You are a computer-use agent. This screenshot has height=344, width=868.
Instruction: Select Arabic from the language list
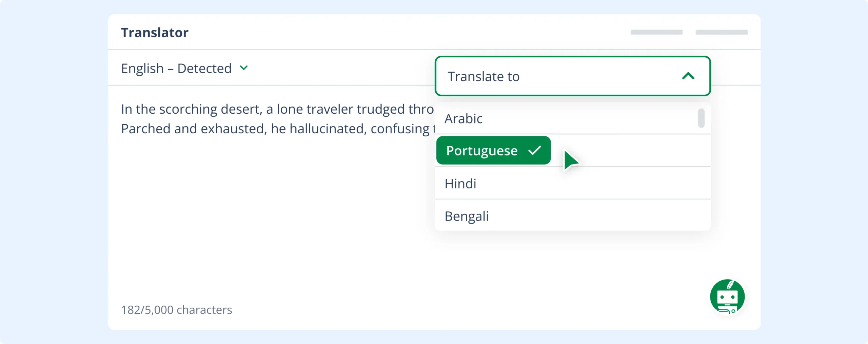(x=463, y=119)
